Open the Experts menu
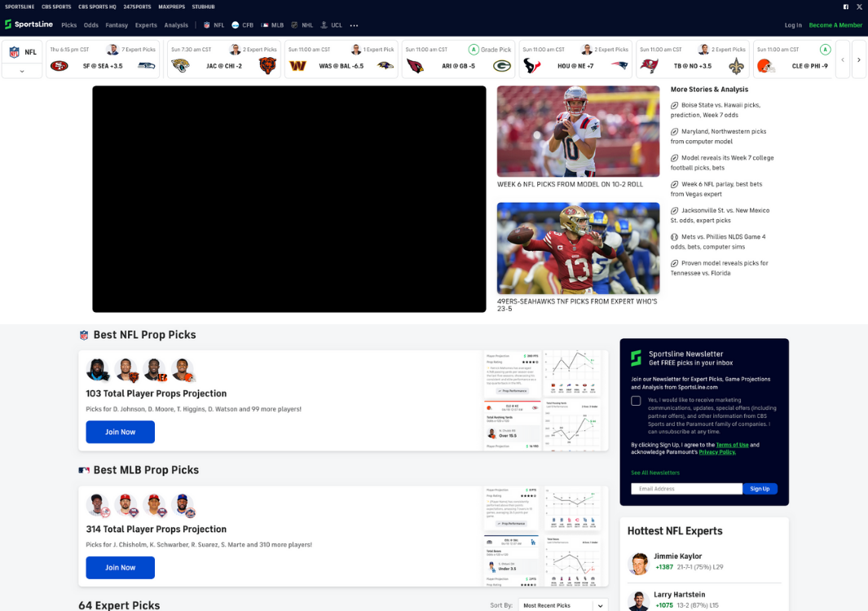868x611 pixels. click(x=146, y=25)
